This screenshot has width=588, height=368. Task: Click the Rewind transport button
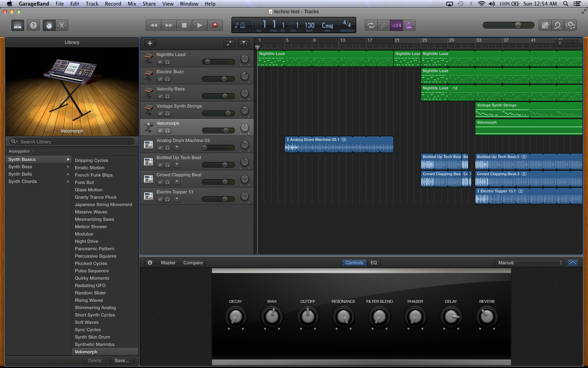coord(153,25)
